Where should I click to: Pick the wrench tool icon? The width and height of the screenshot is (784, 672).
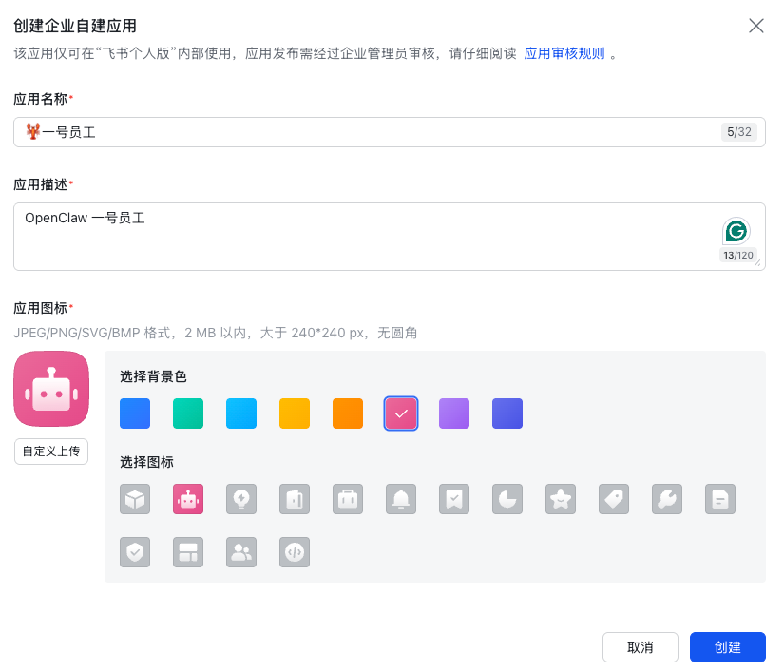667,499
